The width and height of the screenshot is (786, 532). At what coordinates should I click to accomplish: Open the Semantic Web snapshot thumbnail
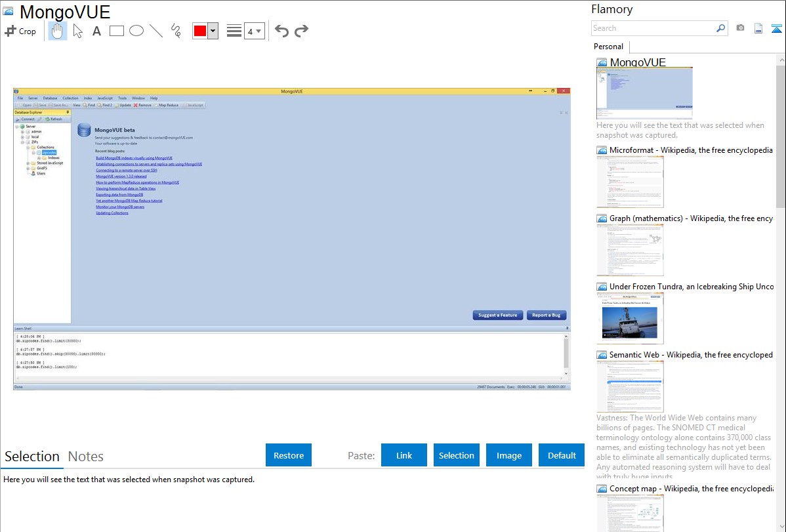630,386
